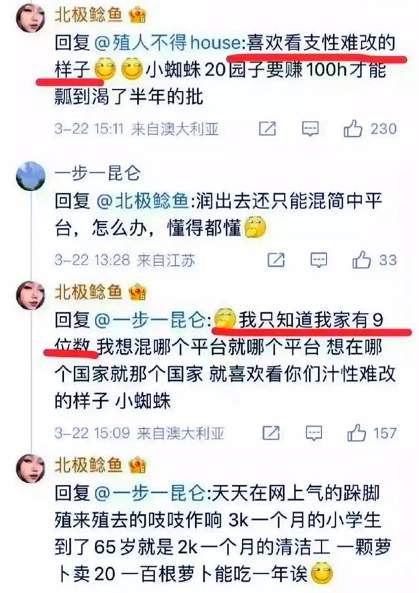View 一步一昆仑's profile avatar

coord(31,176)
